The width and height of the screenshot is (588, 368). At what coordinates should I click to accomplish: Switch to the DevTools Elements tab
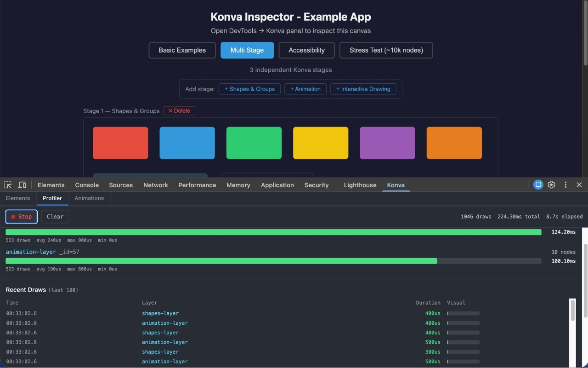(x=51, y=185)
